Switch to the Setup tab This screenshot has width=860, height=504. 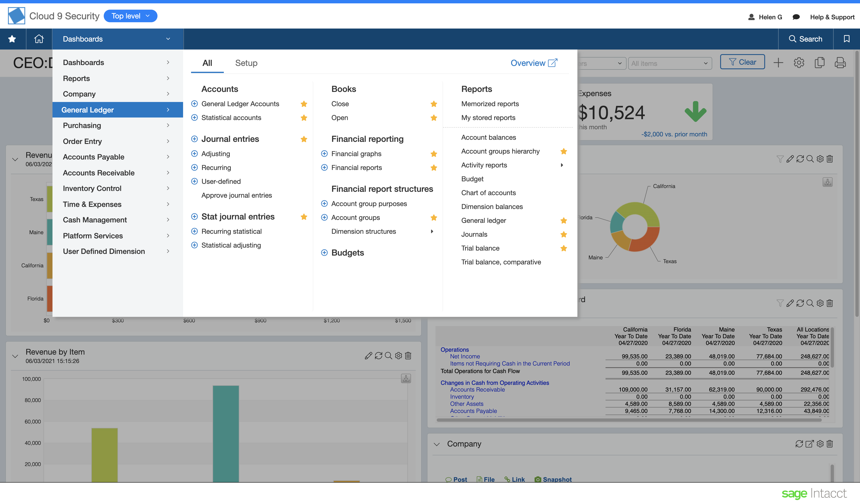coord(246,63)
